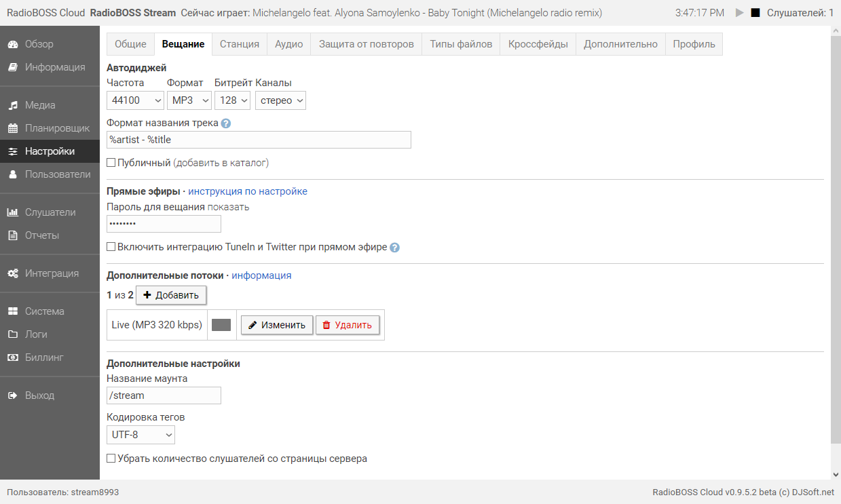The width and height of the screenshot is (841, 504).
Task: Open the Защита от повторов tab
Action: point(367,44)
